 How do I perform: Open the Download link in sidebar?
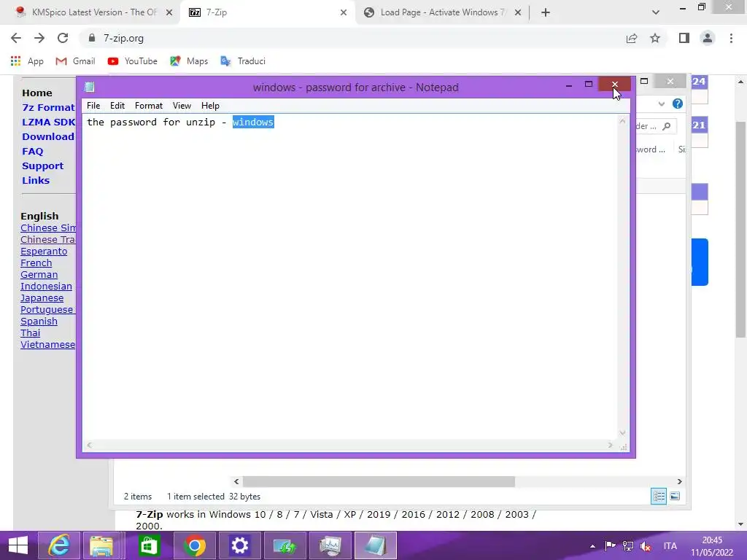pos(47,136)
